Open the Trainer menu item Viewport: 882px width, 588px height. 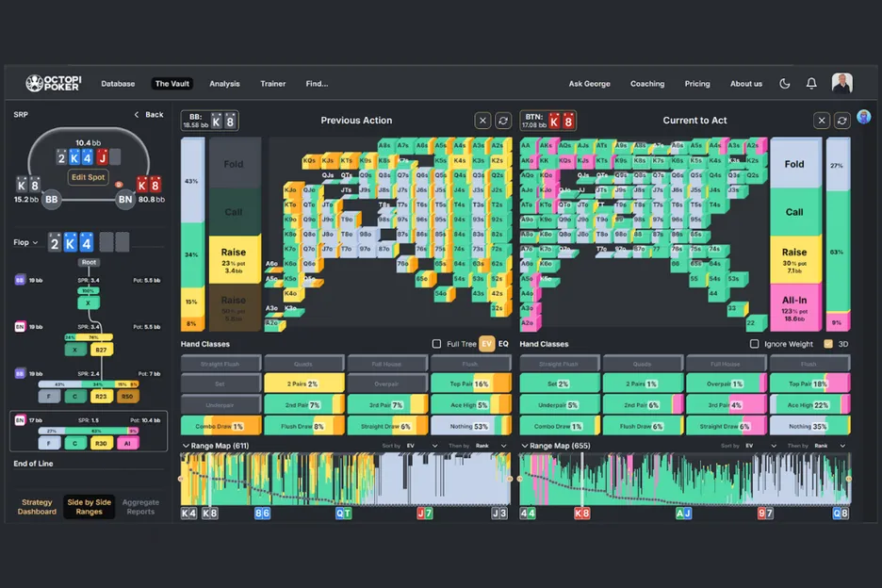click(272, 84)
